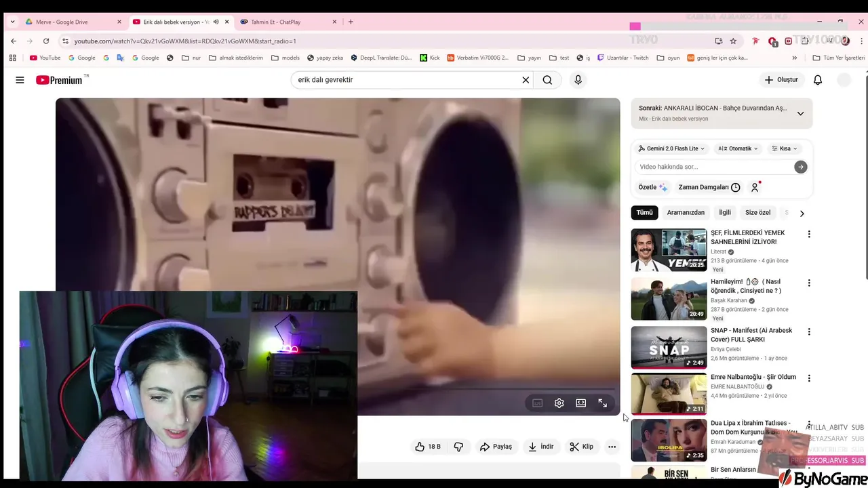Open more options for Emre Nalbantoğlu video
This screenshot has width=868, height=488.
pyautogui.click(x=808, y=378)
